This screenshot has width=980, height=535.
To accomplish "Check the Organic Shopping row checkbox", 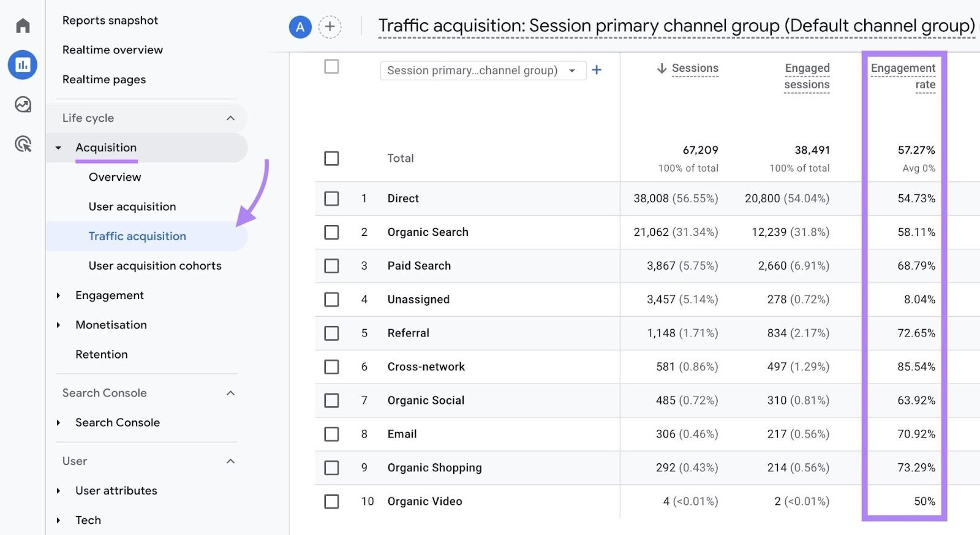I will coord(331,468).
